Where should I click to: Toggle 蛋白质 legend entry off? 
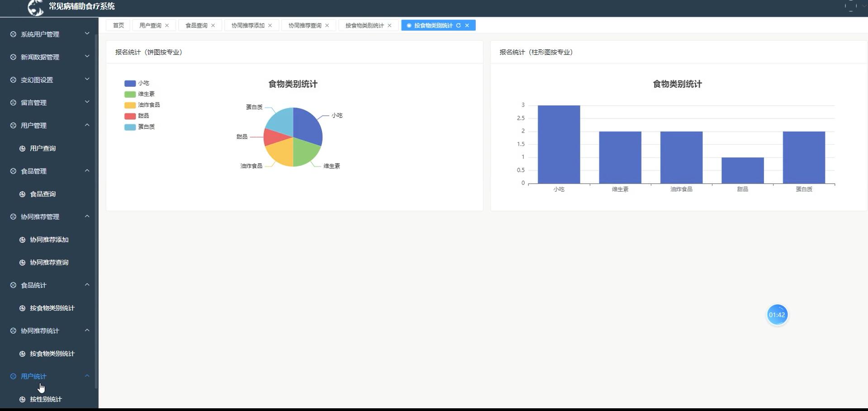[129, 127]
